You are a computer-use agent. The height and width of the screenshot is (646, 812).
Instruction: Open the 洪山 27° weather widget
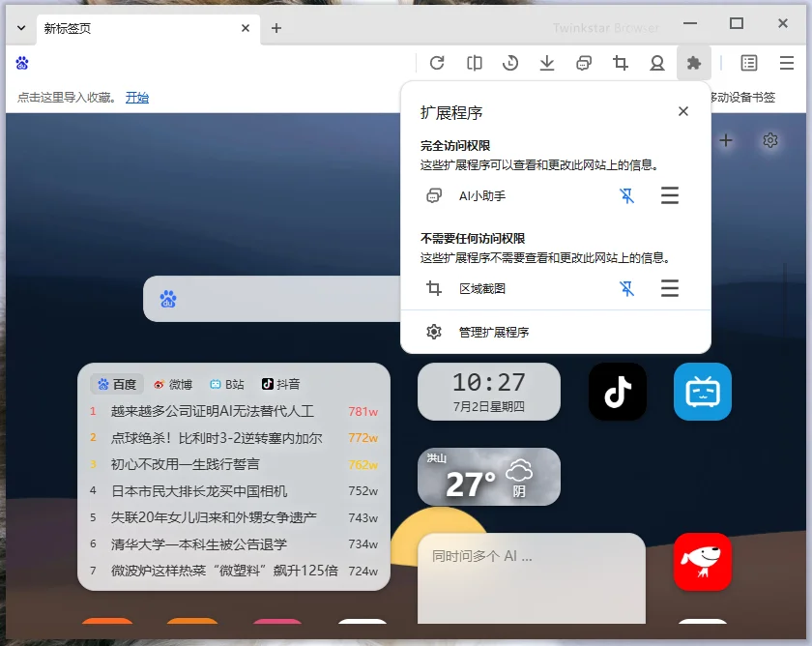[x=489, y=477]
